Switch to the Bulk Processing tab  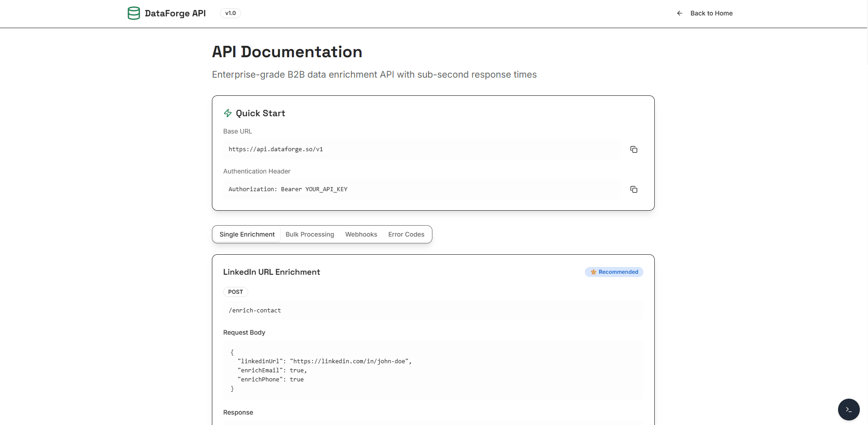click(x=310, y=234)
